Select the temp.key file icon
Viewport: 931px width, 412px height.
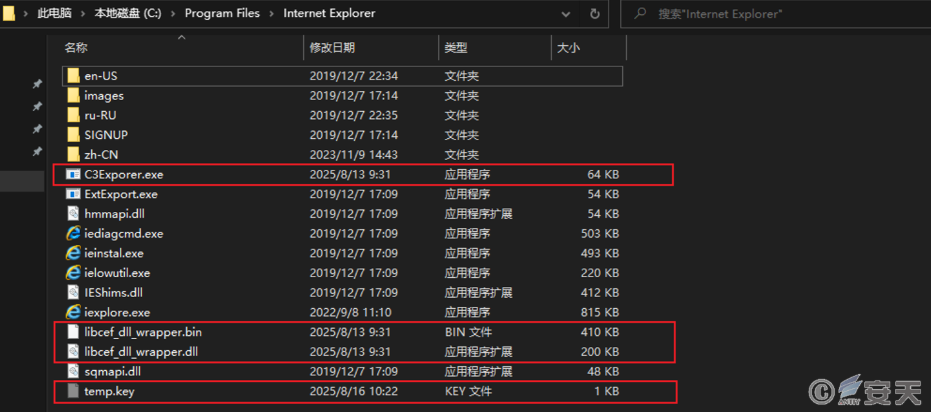pos(73,391)
